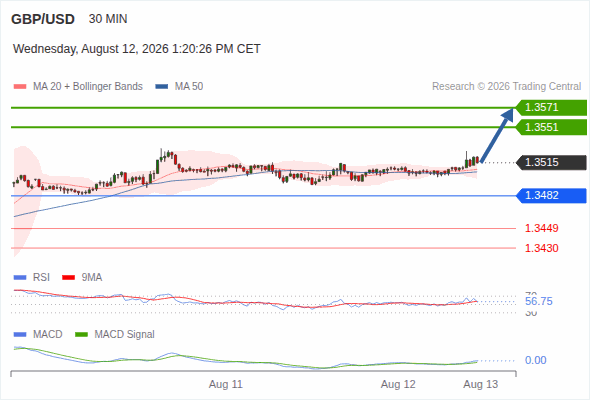The image size is (590, 400).
Task: Click the blue upward trend arrow
Action: [497, 135]
